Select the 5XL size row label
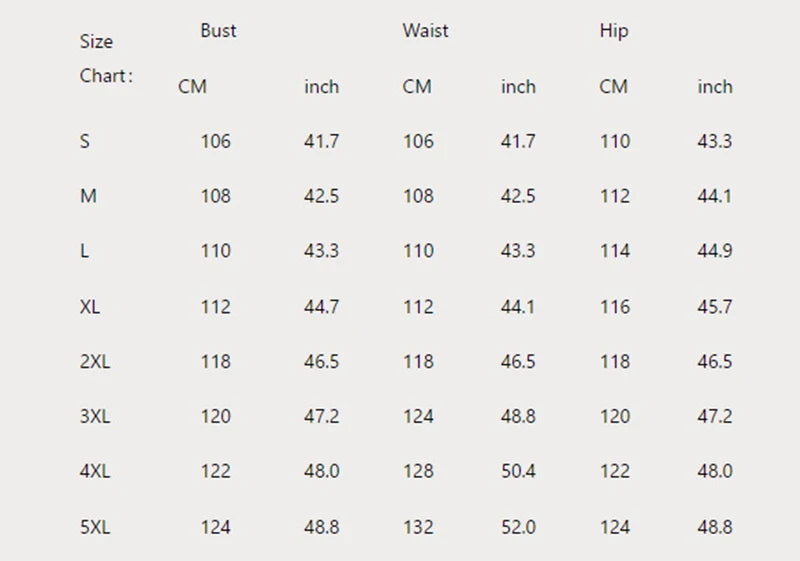Viewport: 800px width, 561px height. coord(95,527)
